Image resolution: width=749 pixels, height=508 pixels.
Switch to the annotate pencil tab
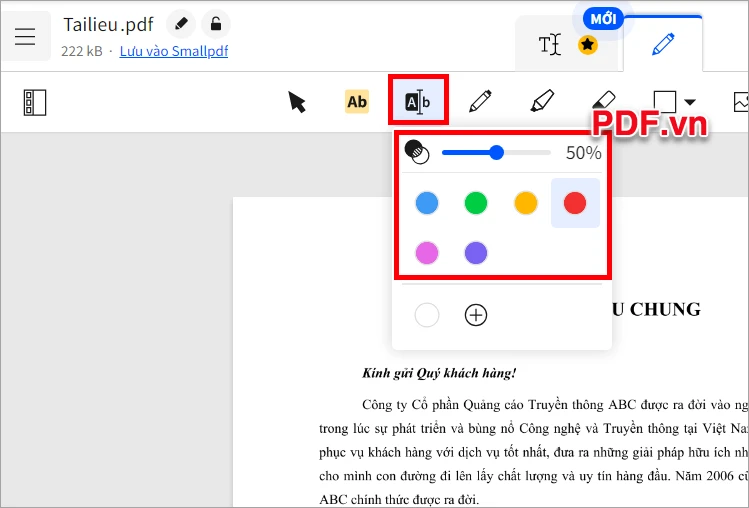click(663, 44)
